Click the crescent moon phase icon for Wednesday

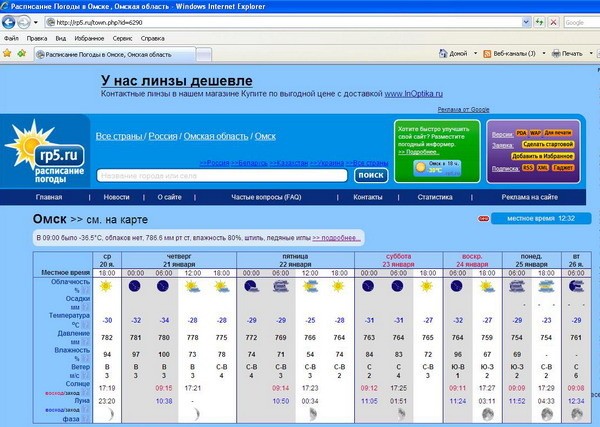tap(110, 414)
